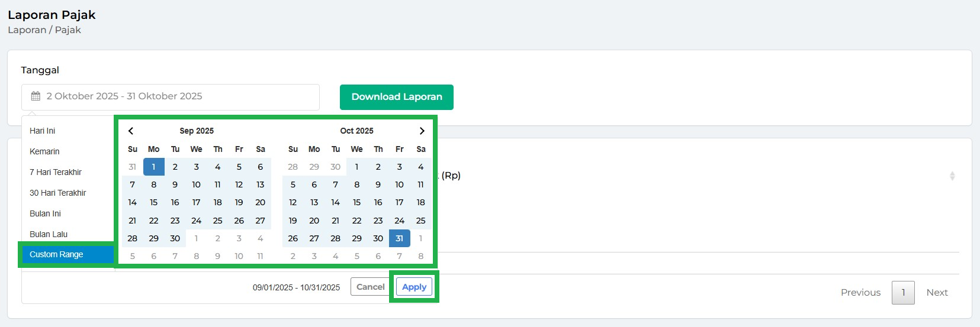The image size is (980, 327).
Task: Click the sort arrows icon in table header
Action: (952, 176)
